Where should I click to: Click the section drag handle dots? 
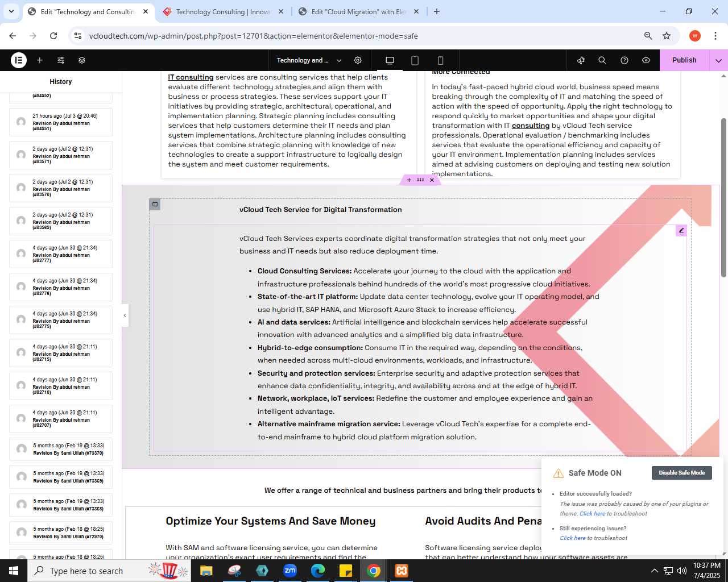[x=420, y=180]
